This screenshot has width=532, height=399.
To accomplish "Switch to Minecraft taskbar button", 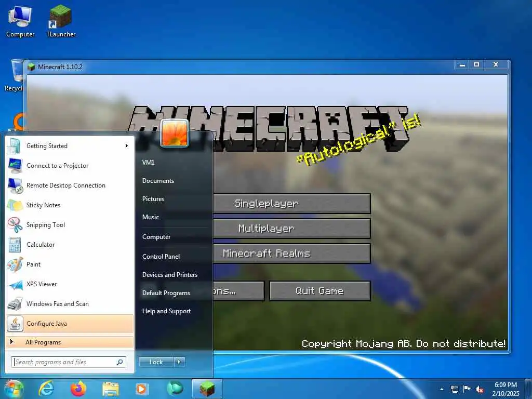I will [x=207, y=389].
